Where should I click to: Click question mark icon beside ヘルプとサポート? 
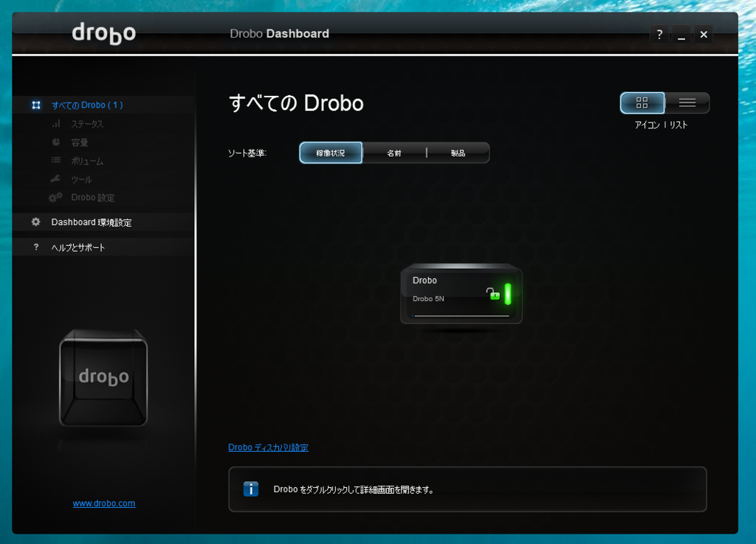point(35,247)
